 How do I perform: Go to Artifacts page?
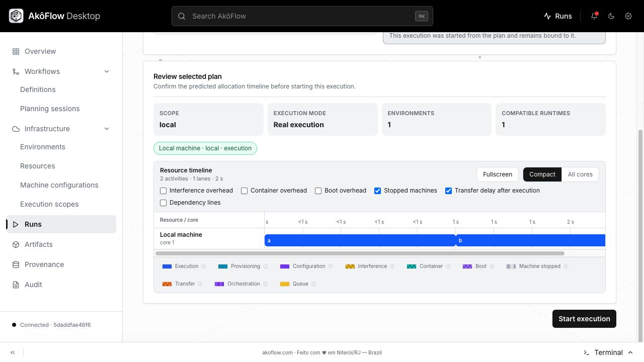[x=61, y=244]
